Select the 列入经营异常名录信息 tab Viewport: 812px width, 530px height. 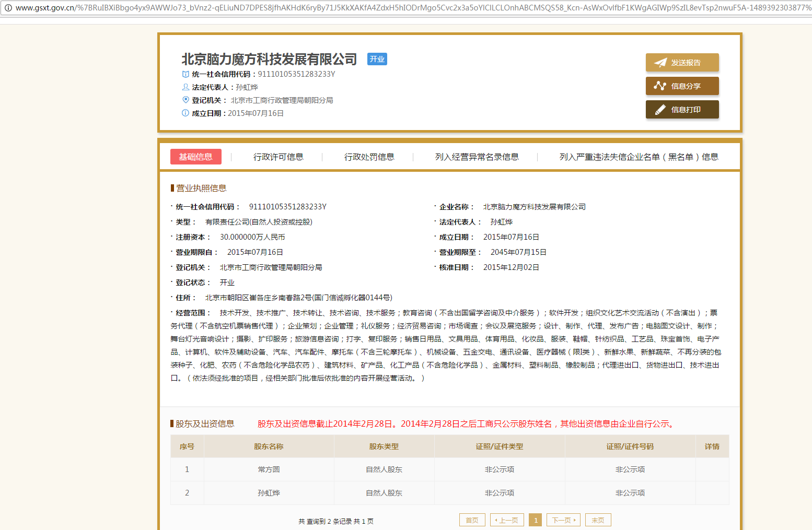point(477,156)
